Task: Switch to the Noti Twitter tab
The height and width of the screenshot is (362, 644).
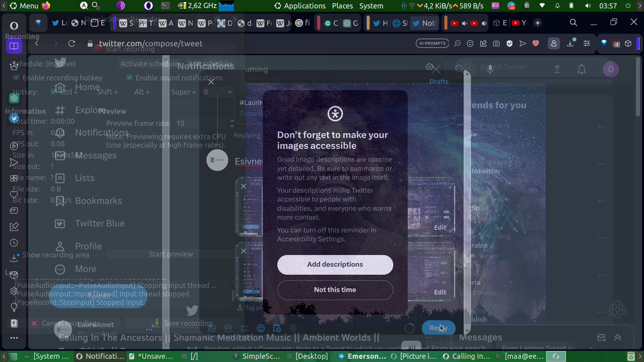Action: [x=424, y=23]
